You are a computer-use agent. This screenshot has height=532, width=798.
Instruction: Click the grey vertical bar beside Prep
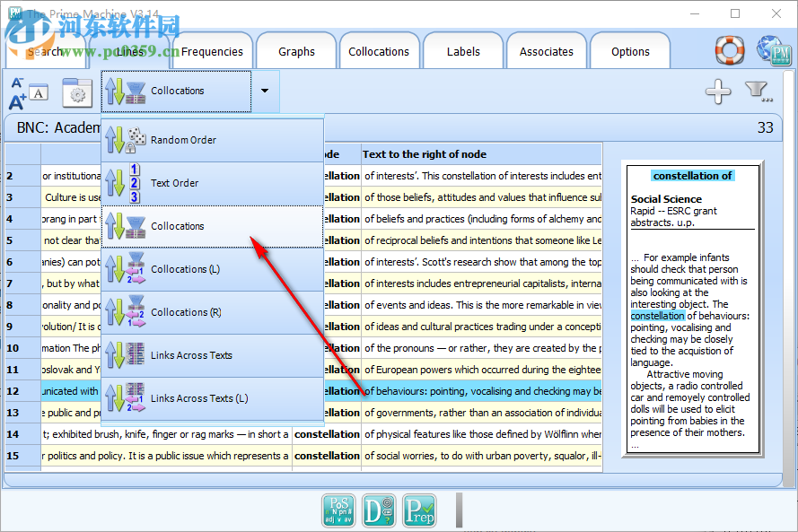tap(459, 510)
